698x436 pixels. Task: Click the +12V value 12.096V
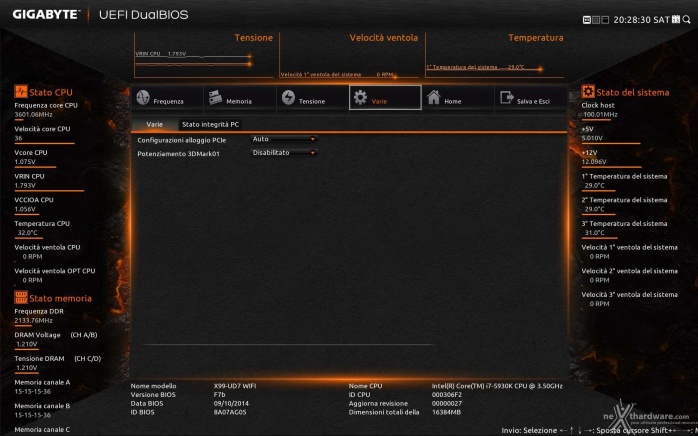pos(594,162)
